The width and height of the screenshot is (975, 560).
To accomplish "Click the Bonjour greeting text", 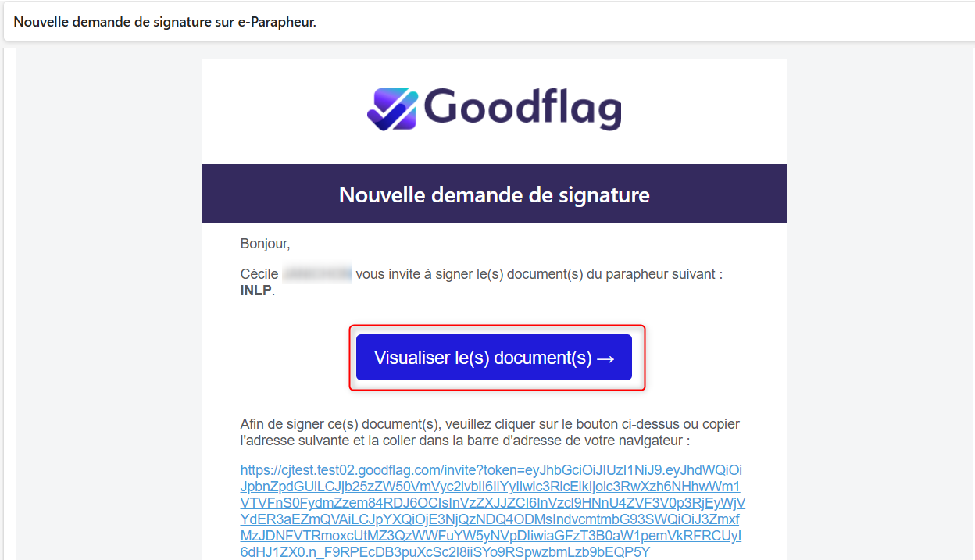I will pyautogui.click(x=265, y=244).
